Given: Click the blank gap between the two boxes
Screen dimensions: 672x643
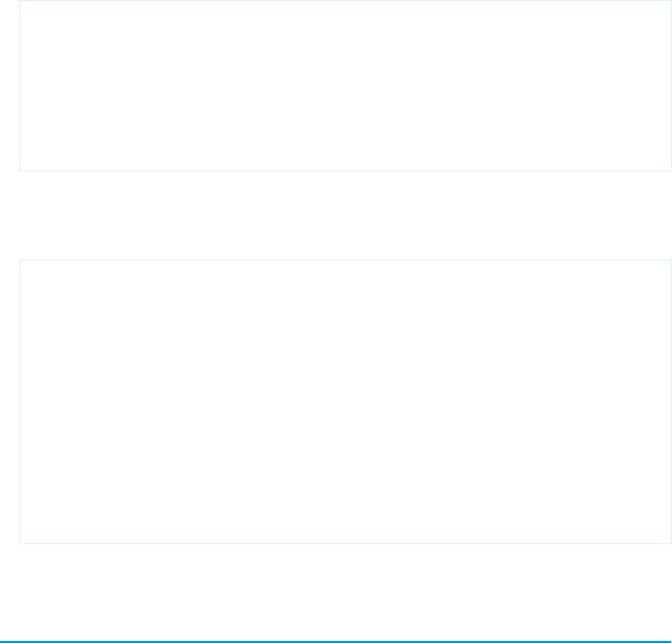Looking at the screenshot, I should click(345, 215).
